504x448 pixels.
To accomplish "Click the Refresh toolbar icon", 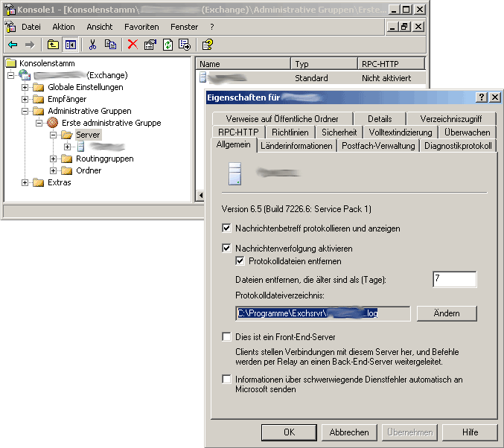I will 168,45.
